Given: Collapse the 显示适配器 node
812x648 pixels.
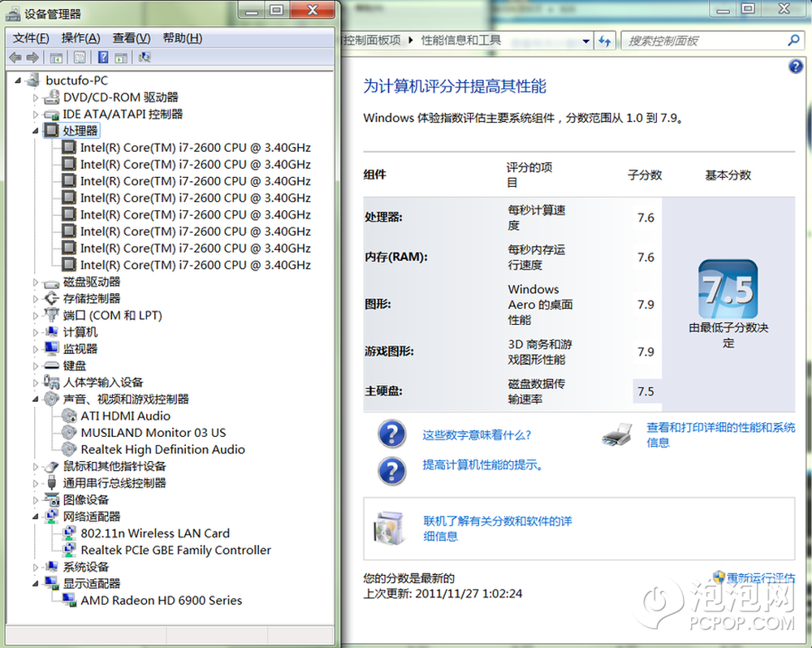Looking at the screenshot, I should click(36, 584).
